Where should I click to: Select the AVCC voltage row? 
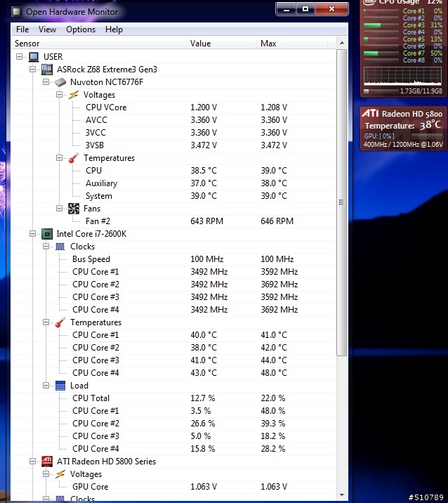173,120
